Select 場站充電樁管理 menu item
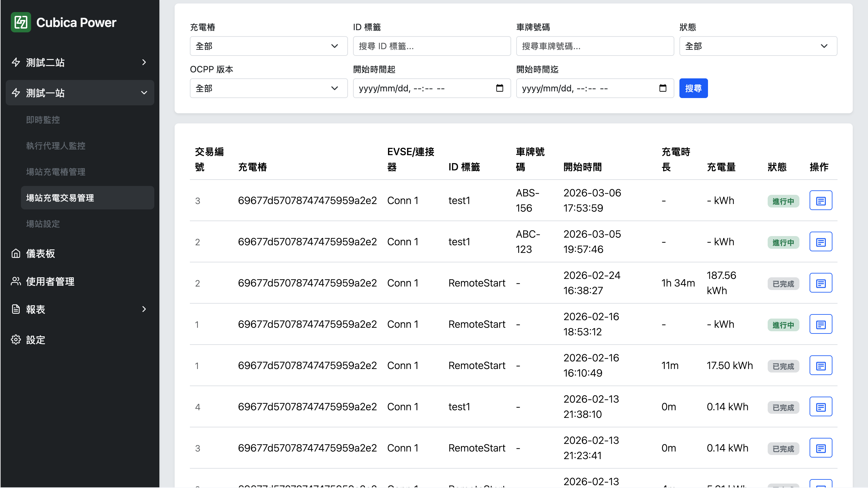This screenshot has width=868, height=488. coord(56,172)
